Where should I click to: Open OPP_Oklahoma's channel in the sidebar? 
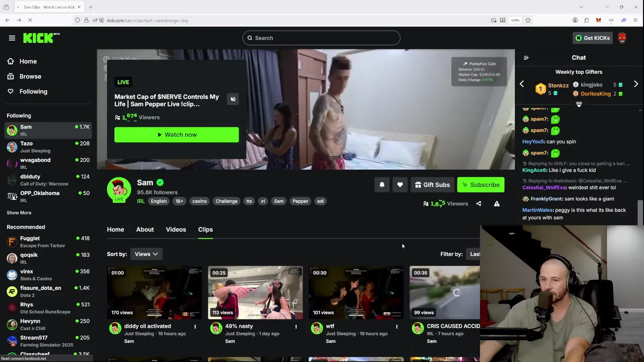click(48, 197)
